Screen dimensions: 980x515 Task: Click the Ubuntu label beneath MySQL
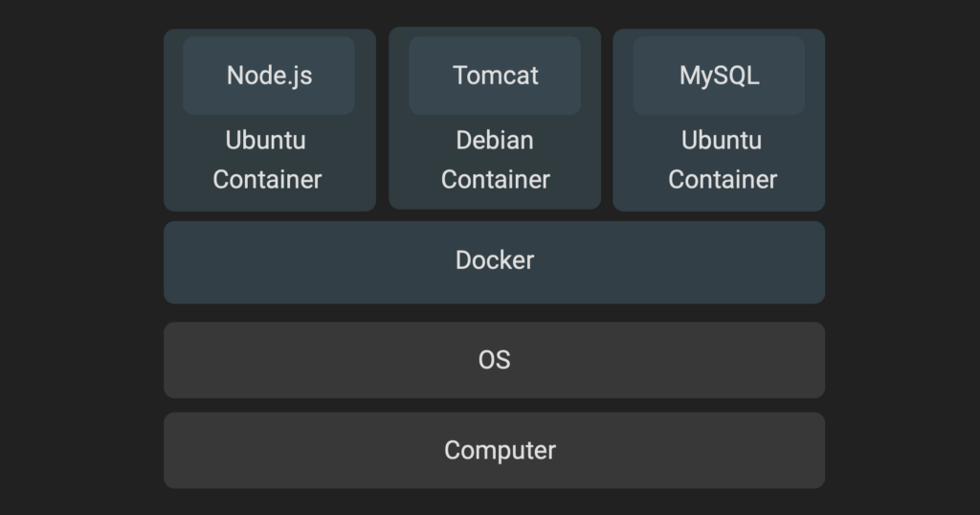coord(722,140)
